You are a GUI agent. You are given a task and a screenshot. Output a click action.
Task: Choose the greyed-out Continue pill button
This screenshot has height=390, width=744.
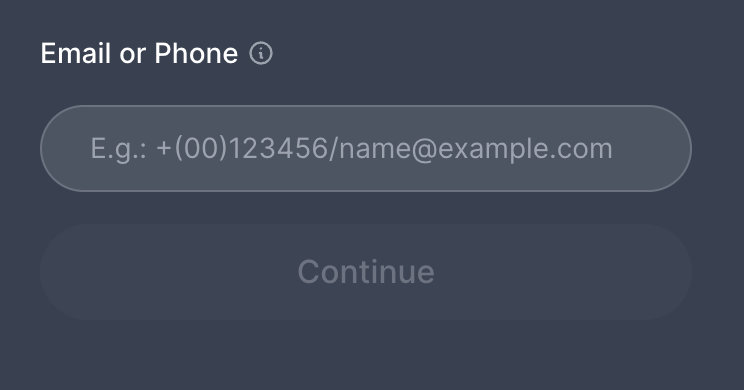[x=366, y=272]
